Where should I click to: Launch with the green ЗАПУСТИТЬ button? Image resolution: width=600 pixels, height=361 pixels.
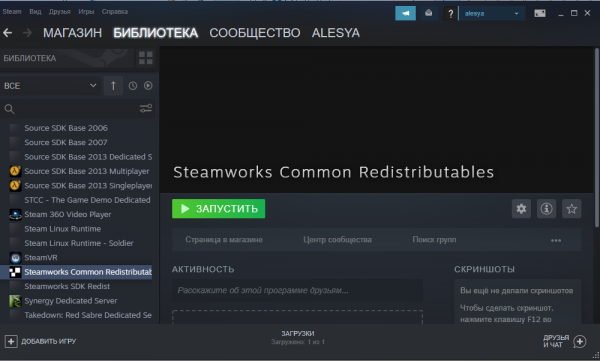[x=218, y=209]
